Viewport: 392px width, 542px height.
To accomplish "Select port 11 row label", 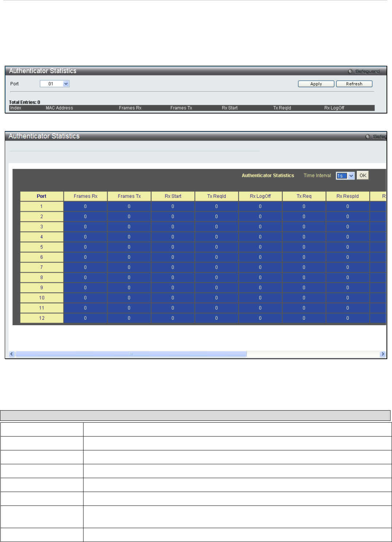I will (42, 308).
